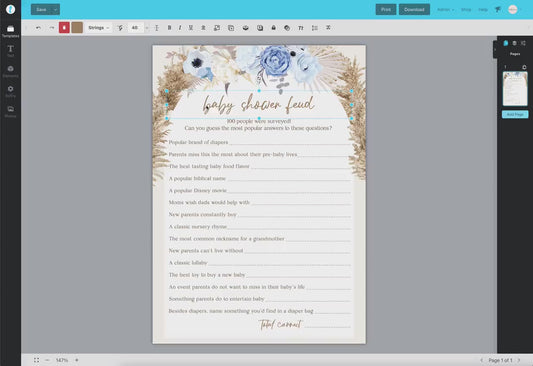Click the redo arrow icon

coord(52,28)
